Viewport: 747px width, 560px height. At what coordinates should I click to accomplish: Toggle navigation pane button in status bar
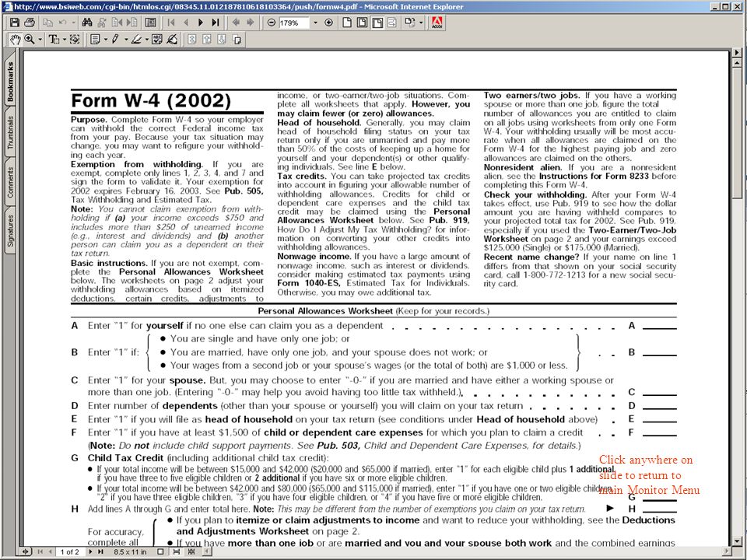click(25, 552)
